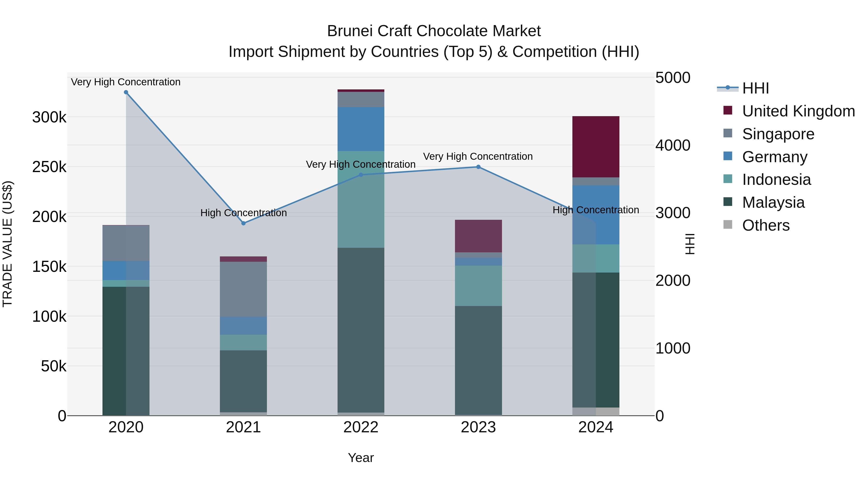Select the 2021 HHI data point
Image resolution: width=868 pixels, height=488 pixels.
pos(244,223)
